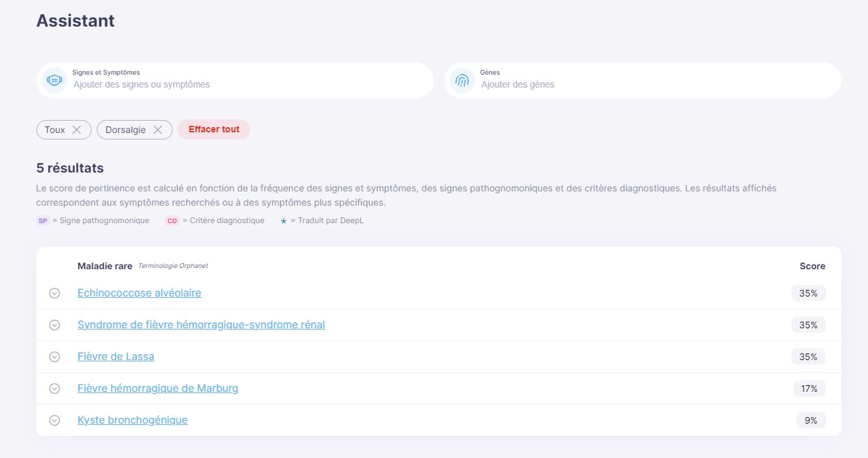Remove the Toux symptom tag

pyautogui.click(x=77, y=130)
